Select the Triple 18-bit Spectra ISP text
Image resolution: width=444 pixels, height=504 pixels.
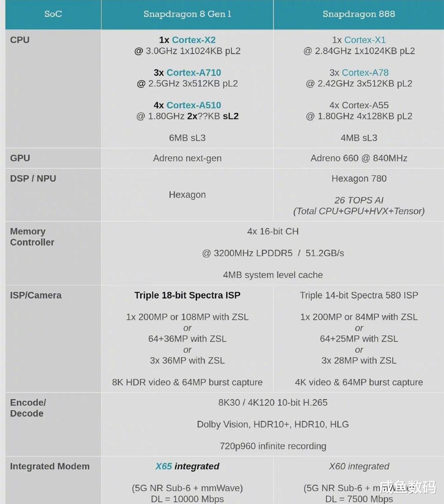(187, 295)
